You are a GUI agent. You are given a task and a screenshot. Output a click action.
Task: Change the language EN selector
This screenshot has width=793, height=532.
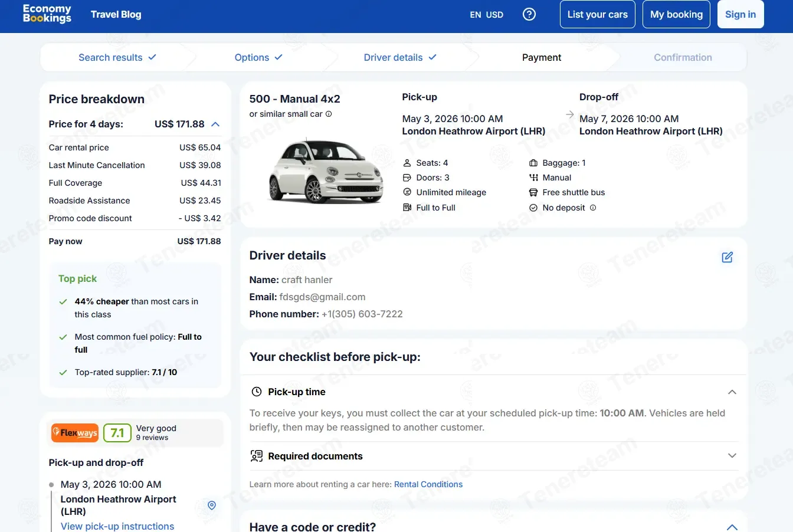point(476,15)
